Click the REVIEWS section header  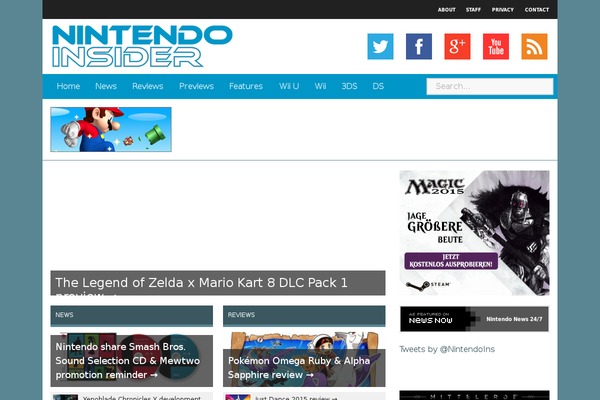click(x=304, y=315)
